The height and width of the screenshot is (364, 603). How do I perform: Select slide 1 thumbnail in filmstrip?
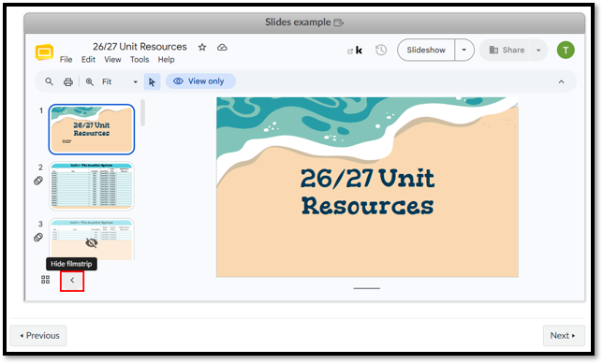92,129
